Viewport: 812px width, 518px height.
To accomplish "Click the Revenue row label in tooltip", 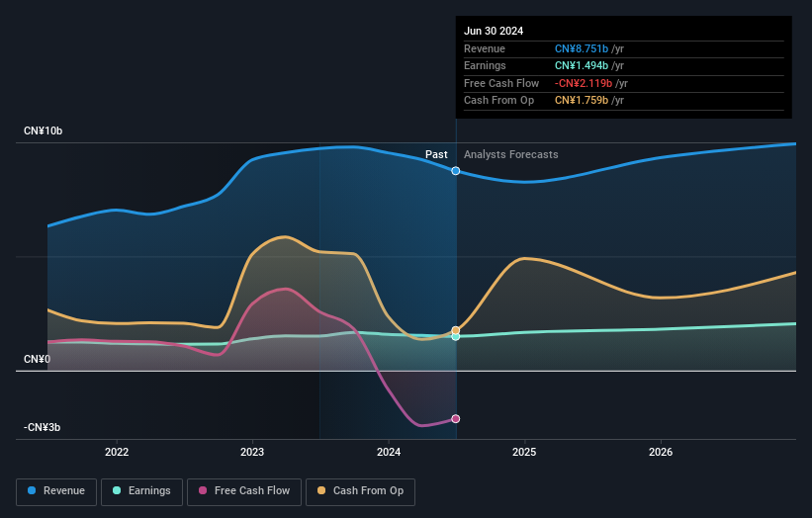I will 485,48.
